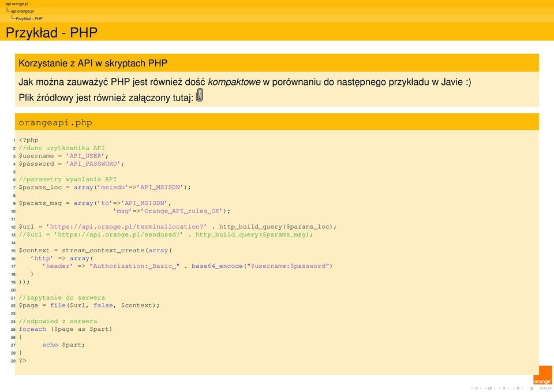Viewport: 554px width, 392px height.
Task: Open the top-level api.orange.pl breadcrumb
Action: (17, 4)
